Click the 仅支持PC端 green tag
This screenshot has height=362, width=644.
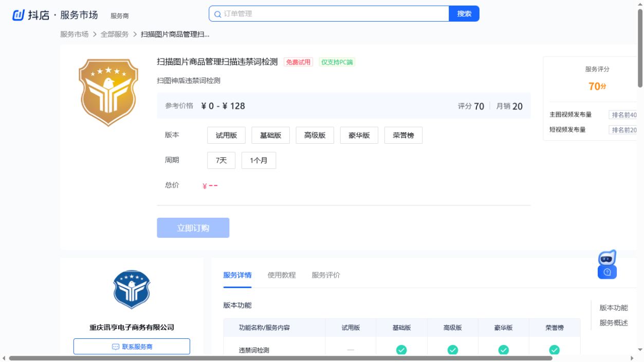click(337, 62)
